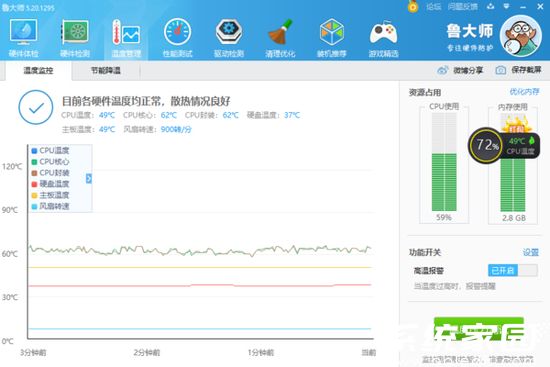This screenshot has width=550, height=367.
Task: Click the 保存截屏 button
Action: pyautogui.click(x=519, y=70)
